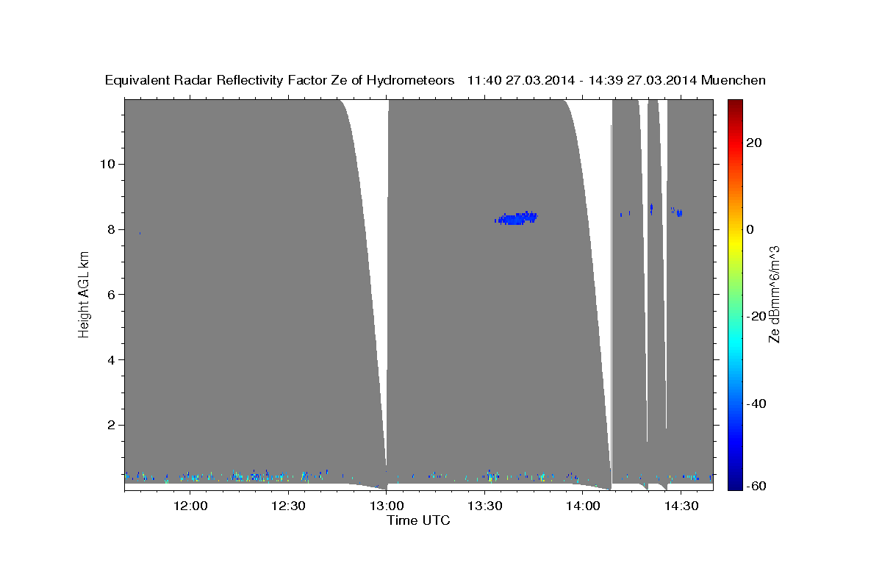
Task: Click the 13:30 time tick label
Action: 484,506
